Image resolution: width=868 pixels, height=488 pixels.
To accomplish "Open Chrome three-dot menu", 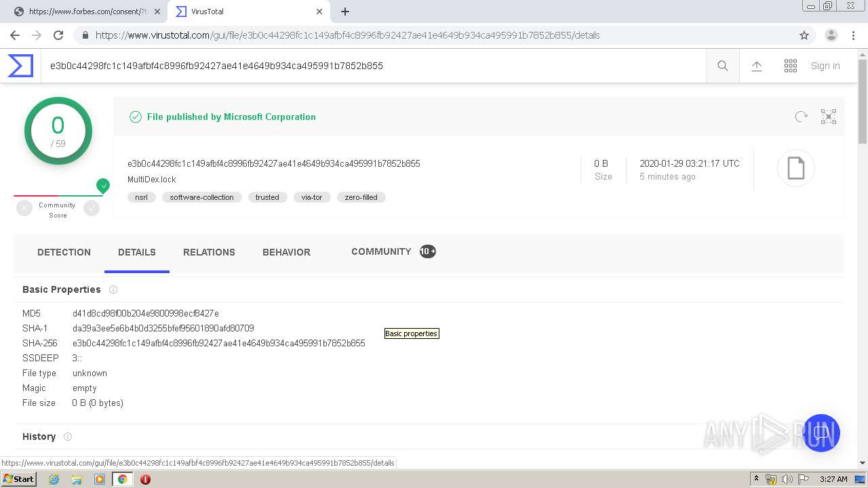I will point(853,35).
